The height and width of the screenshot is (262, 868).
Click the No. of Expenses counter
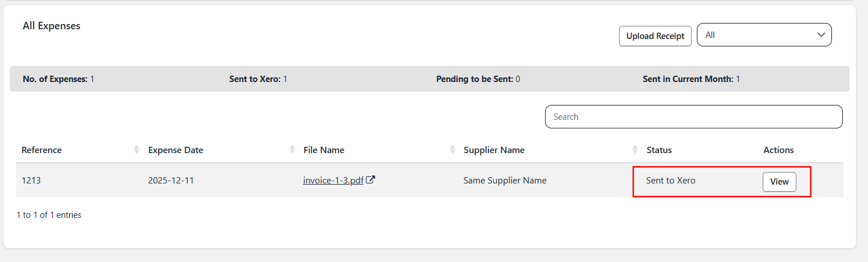[58, 79]
